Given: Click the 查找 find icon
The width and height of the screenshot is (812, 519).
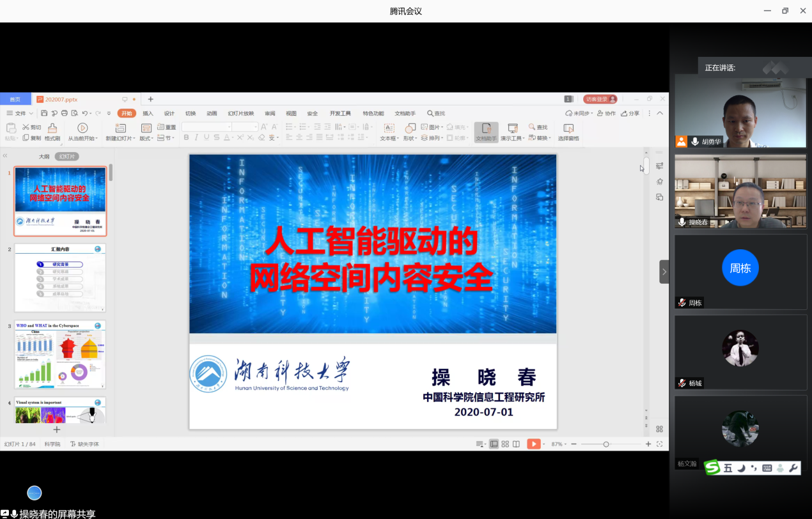Looking at the screenshot, I should click(x=539, y=127).
